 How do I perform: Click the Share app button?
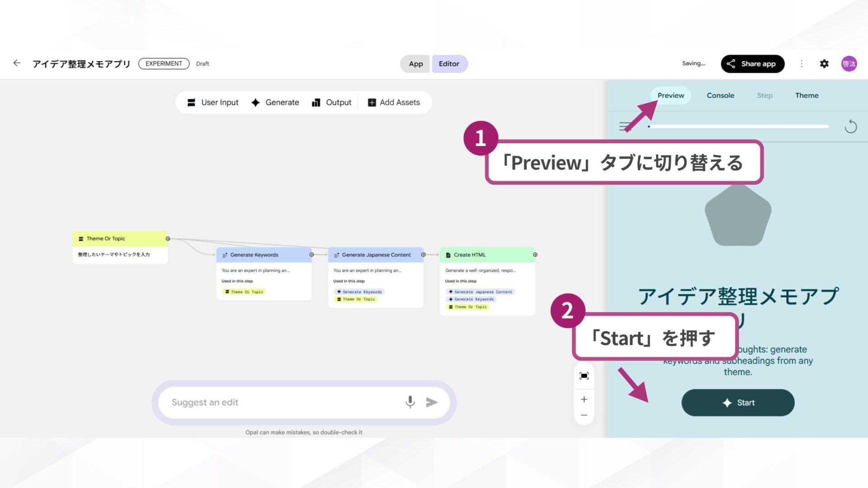coord(752,63)
